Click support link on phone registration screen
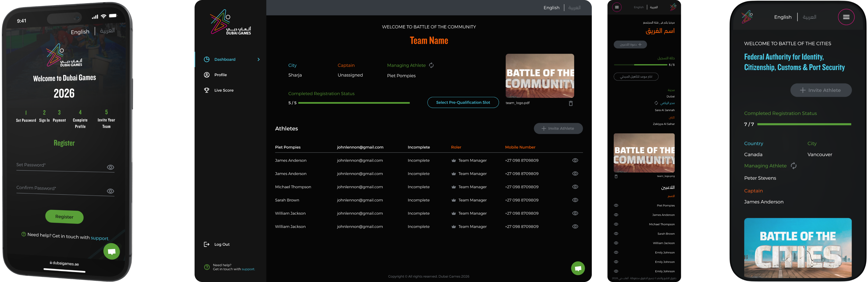This screenshot has height=282, width=868. (100, 238)
